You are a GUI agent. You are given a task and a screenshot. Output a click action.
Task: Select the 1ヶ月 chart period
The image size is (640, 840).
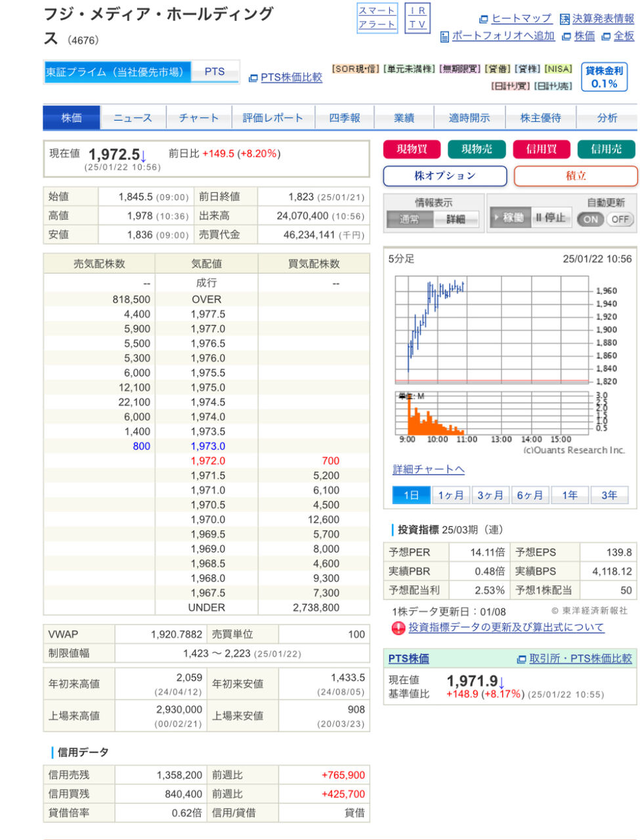[451, 495]
